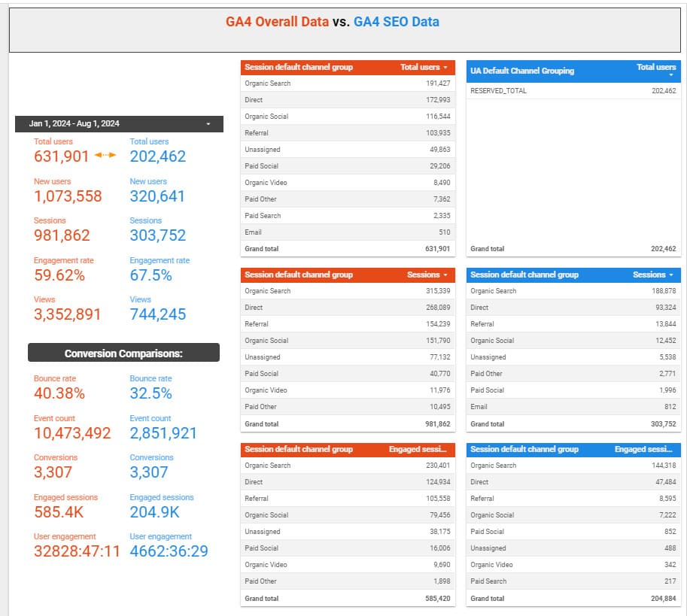Click the Direct sessions cell 268,089
This screenshot has width=687, height=616.
pyautogui.click(x=438, y=308)
